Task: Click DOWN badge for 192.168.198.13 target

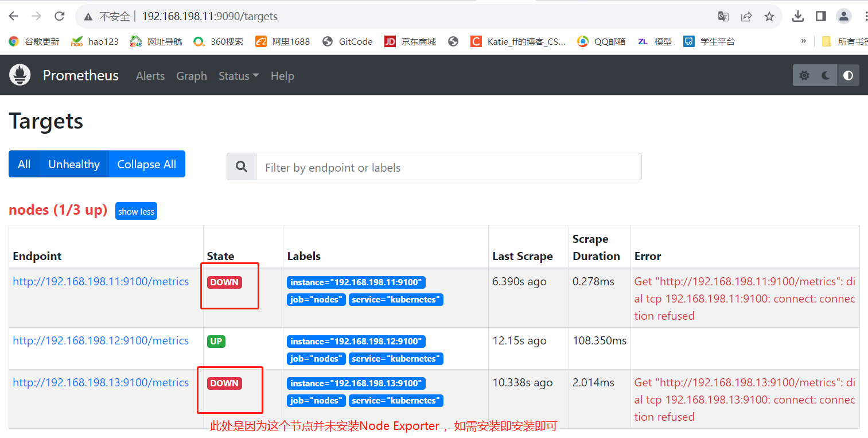Action: point(224,383)
